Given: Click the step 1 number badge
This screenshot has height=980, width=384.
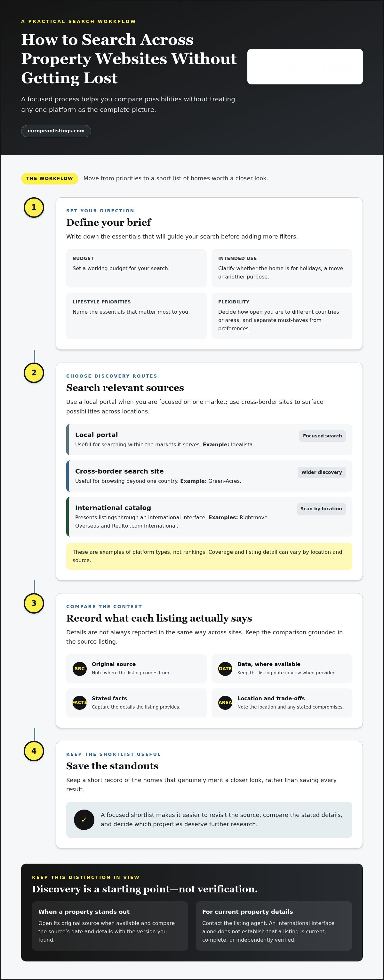Looking at the screenshot, I should pyautogui.click(x=34, y=207).
